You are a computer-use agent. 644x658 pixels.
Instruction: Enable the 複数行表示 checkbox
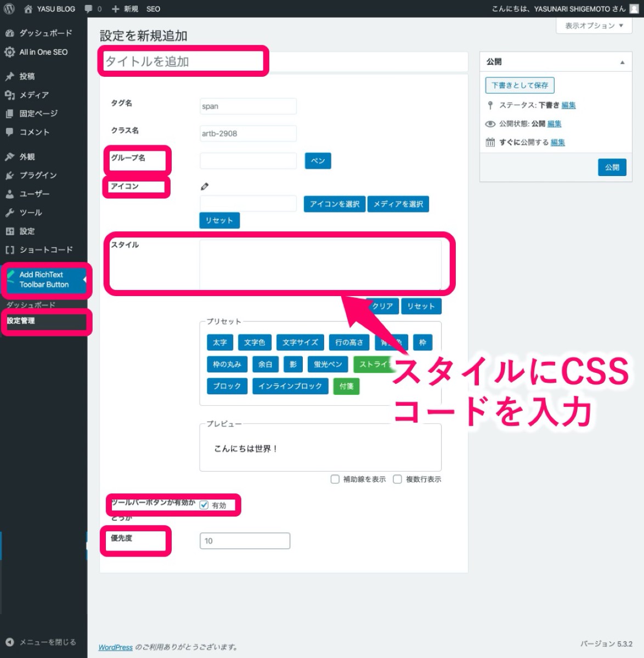tap(398, 479)
